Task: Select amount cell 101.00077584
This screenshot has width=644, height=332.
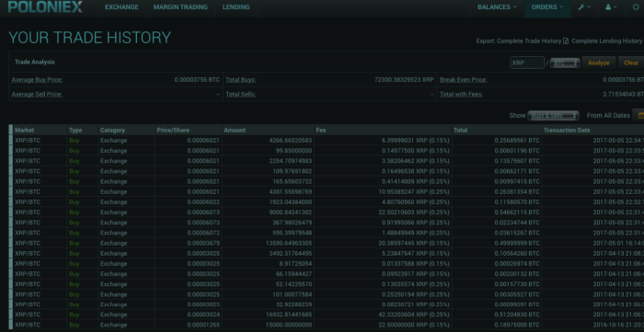Action: tap(293, 294)
